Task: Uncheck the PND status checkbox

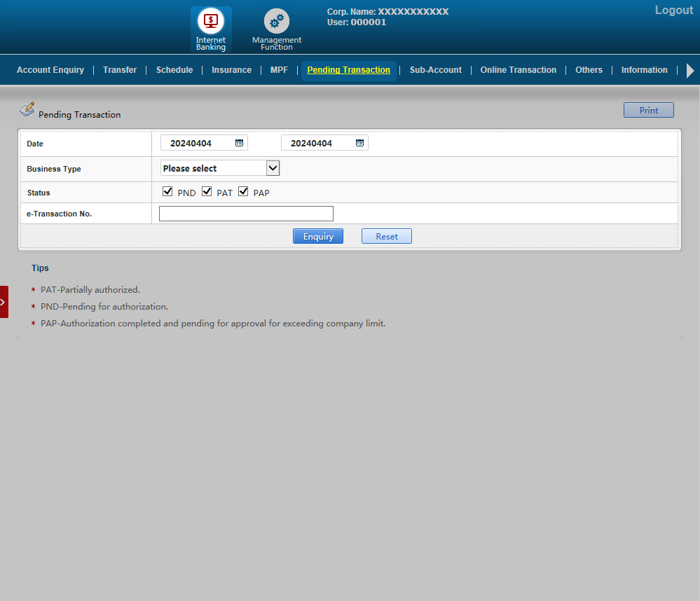Action: click(x=167, y=191)
